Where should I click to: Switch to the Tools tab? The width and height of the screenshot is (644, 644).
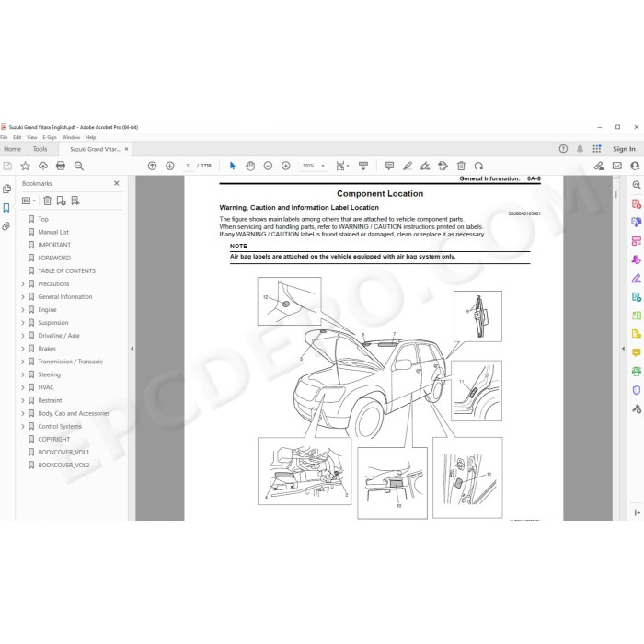[x=40, y=149]
